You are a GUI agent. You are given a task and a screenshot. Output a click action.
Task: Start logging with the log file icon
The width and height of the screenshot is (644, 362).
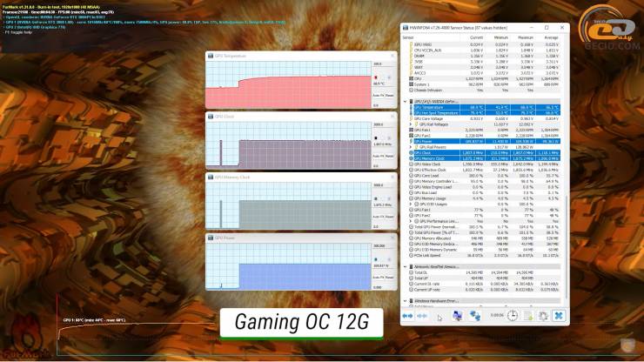tap(528, 316)
